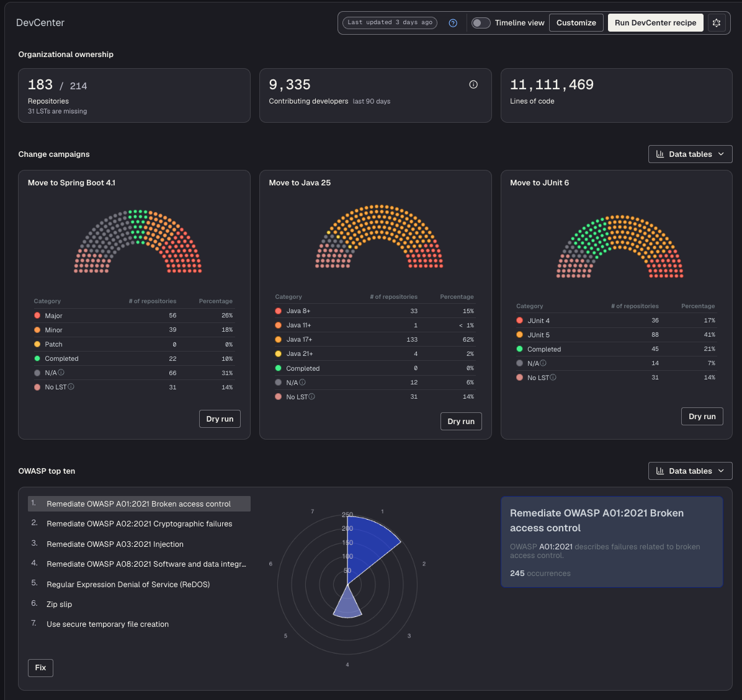Click the Move to JUnit 6 heading

coord(540,182)
